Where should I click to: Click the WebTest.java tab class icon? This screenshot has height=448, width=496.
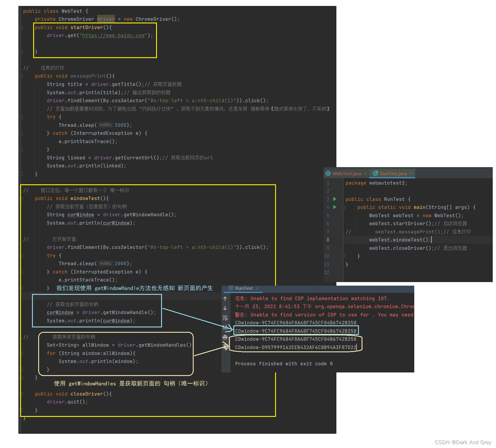pos(328,173)
